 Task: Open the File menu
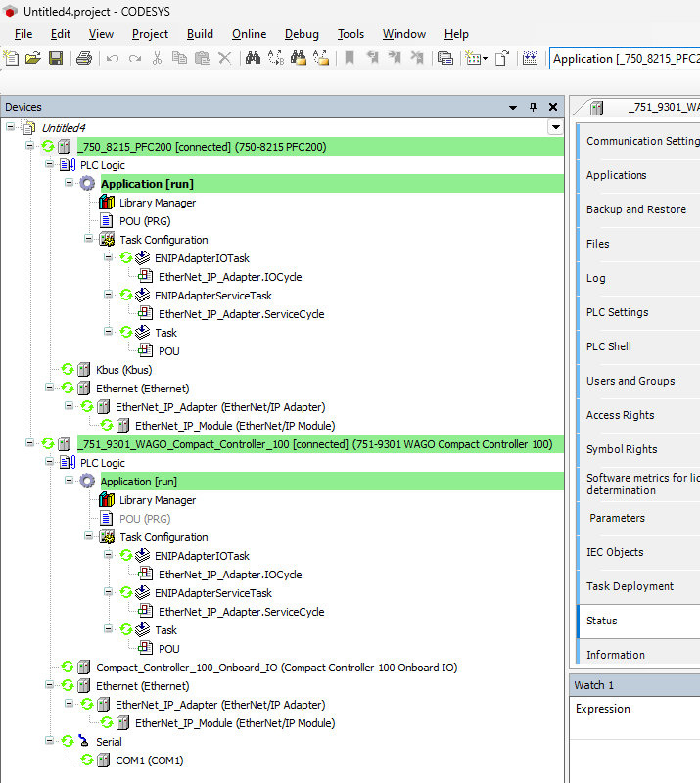click(23, 34)
